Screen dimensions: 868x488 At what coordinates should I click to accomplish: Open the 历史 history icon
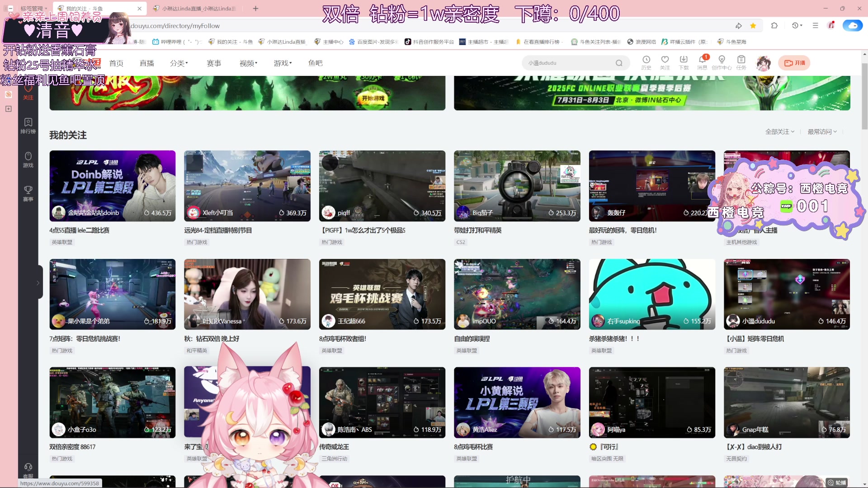coord(646,62)
